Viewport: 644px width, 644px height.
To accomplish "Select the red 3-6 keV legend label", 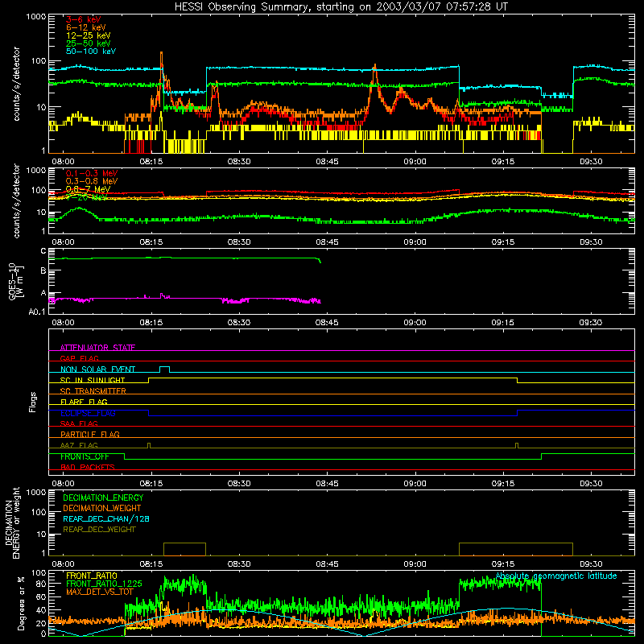I will tap(84, 19).
